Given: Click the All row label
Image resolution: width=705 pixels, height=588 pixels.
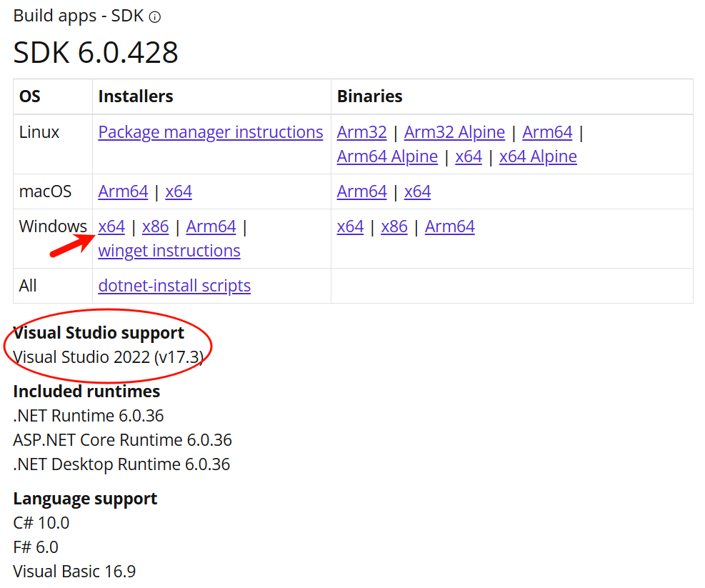Looking at the screenshot, I should click(x=28, y=286).
